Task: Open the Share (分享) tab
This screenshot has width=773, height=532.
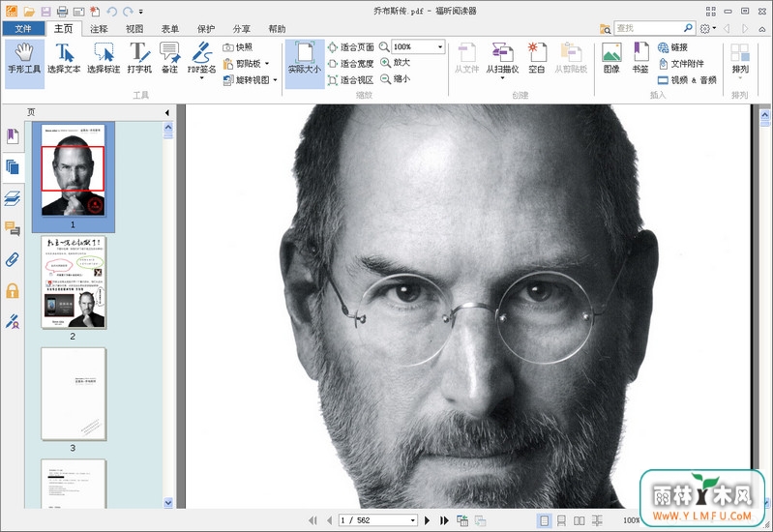Action: coord(242,29)
